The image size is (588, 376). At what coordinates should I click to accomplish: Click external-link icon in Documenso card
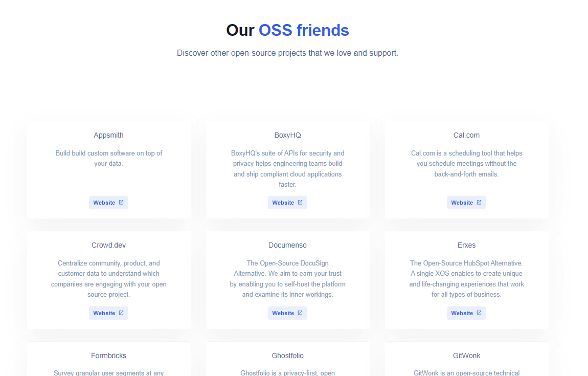300,313
